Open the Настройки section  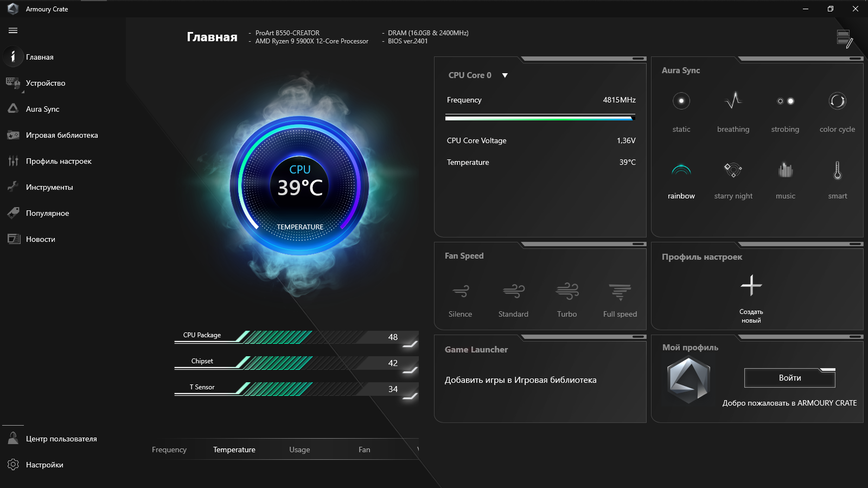[44, 465]
